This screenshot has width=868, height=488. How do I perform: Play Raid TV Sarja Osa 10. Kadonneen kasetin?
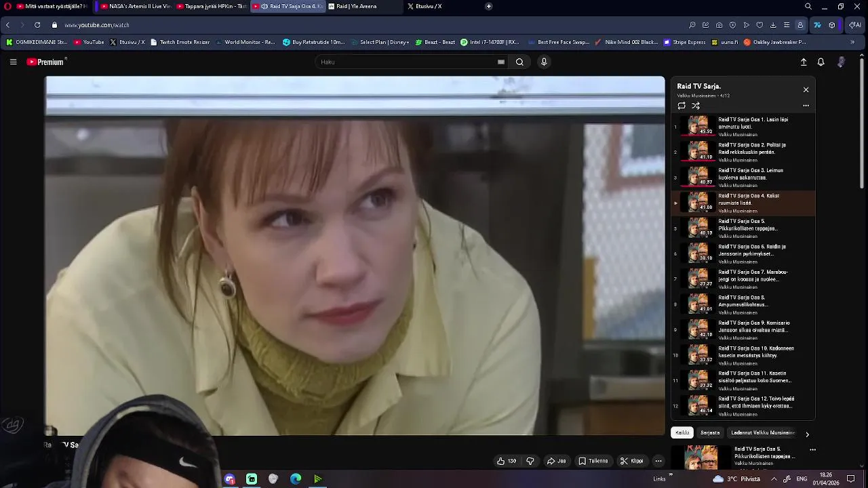pos(743,355)
